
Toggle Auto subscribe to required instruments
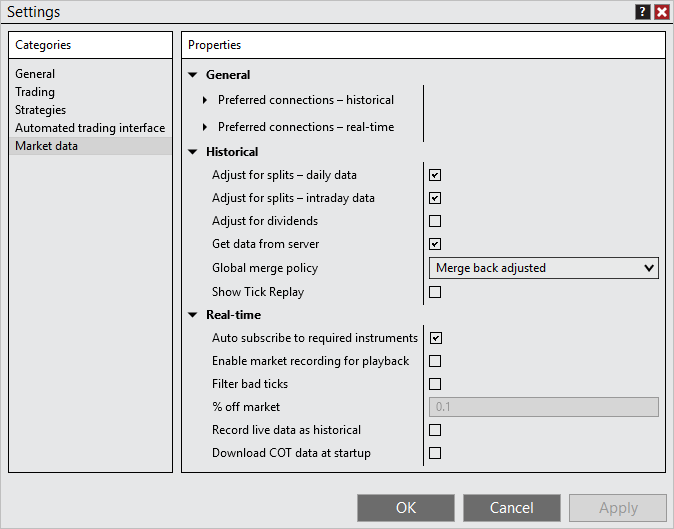[435, 338]
